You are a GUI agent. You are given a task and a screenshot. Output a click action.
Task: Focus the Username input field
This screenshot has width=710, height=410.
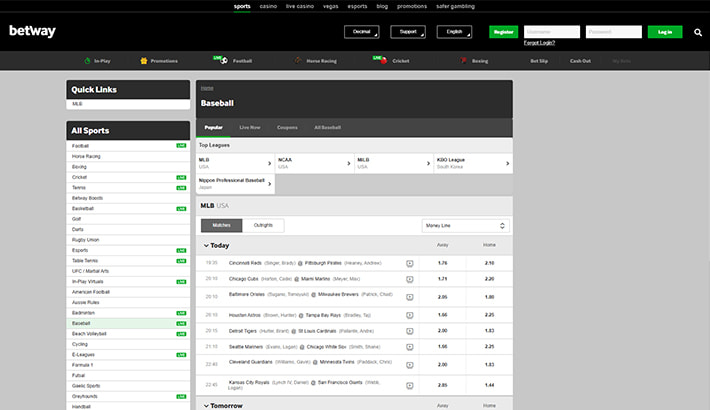(x=552, y=32)
